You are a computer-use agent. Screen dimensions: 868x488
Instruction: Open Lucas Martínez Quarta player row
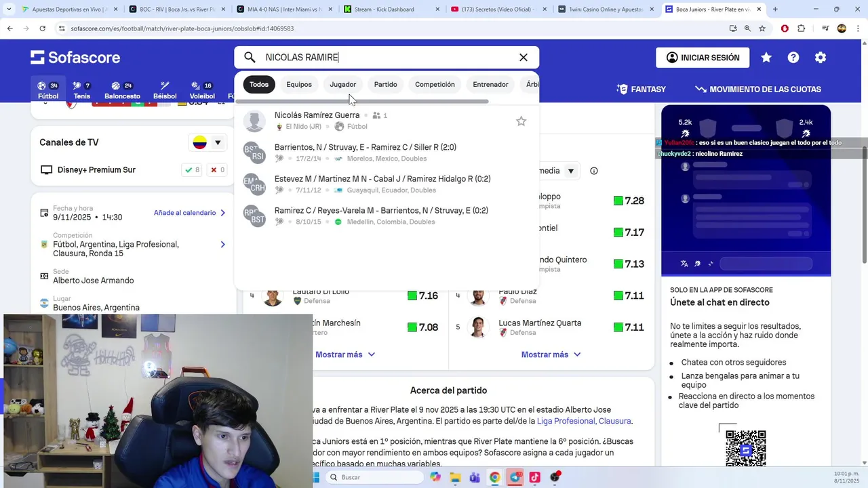pos(551,327)
